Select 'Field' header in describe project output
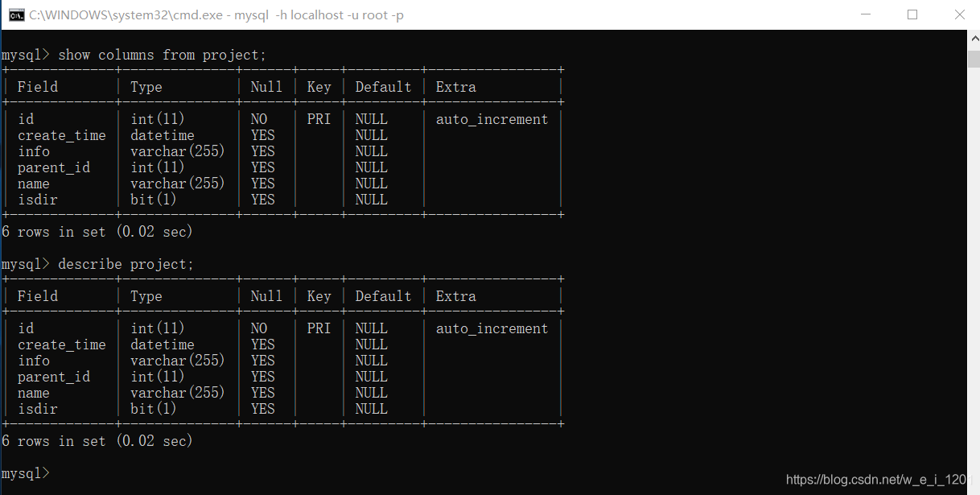 pos(38,296)
